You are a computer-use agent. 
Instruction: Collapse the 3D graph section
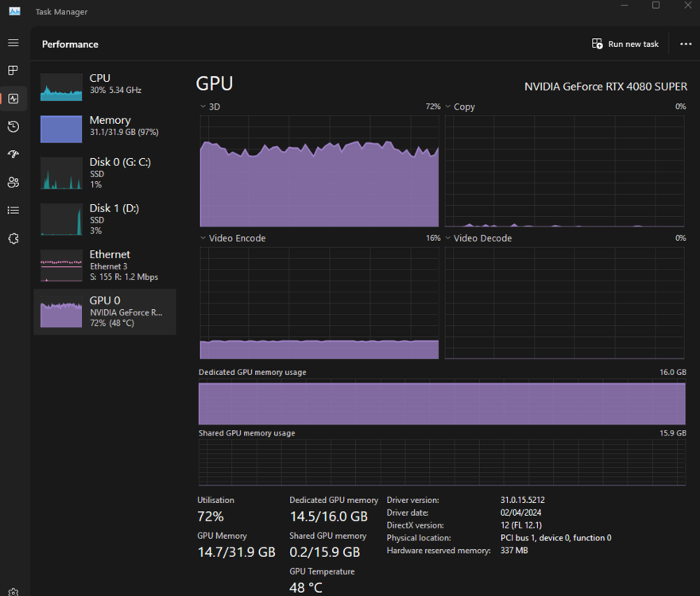pyautogui.click(x=203, y=106)
